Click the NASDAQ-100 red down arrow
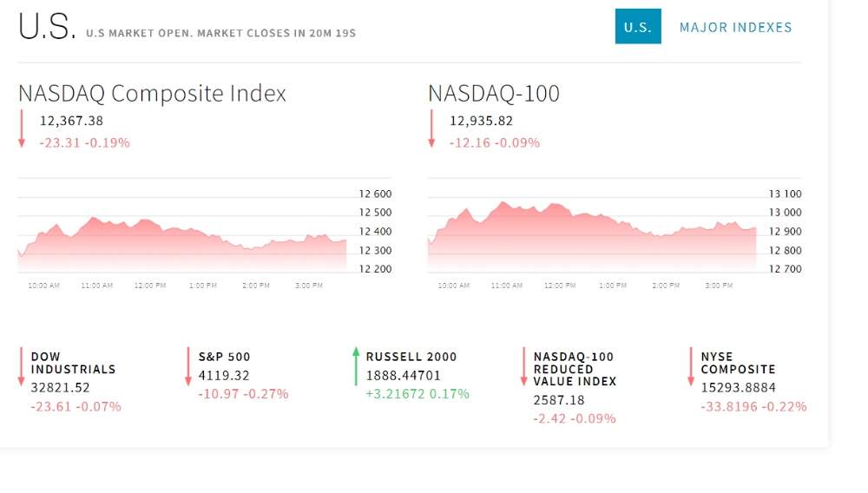This screenshot has width=868, height=493. tap(431, 129)
